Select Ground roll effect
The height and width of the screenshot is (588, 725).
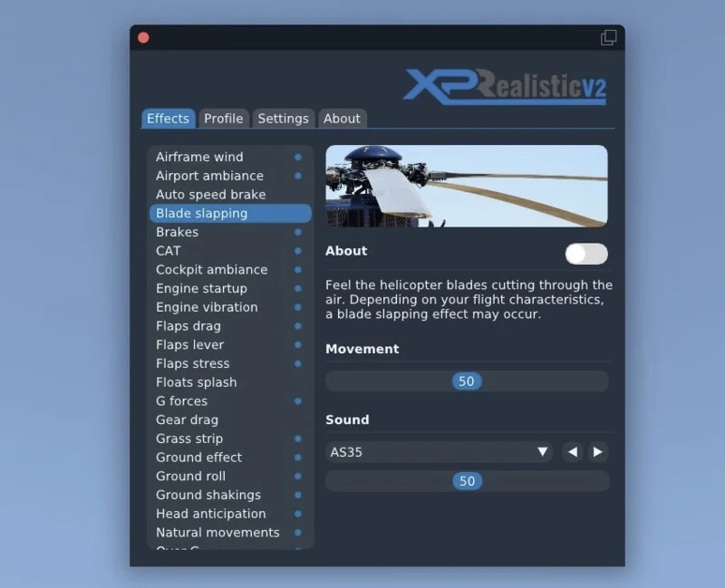pyautogui.click(x=230, y=477)
